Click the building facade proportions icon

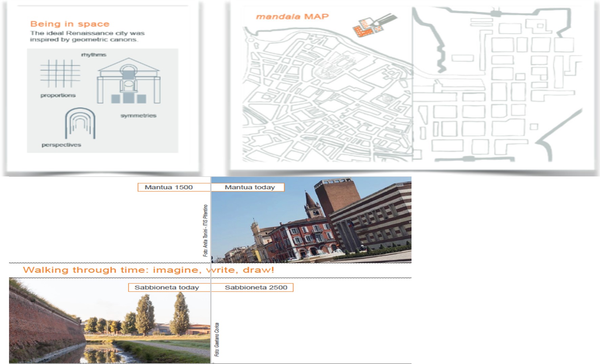[x=129, y=81]
